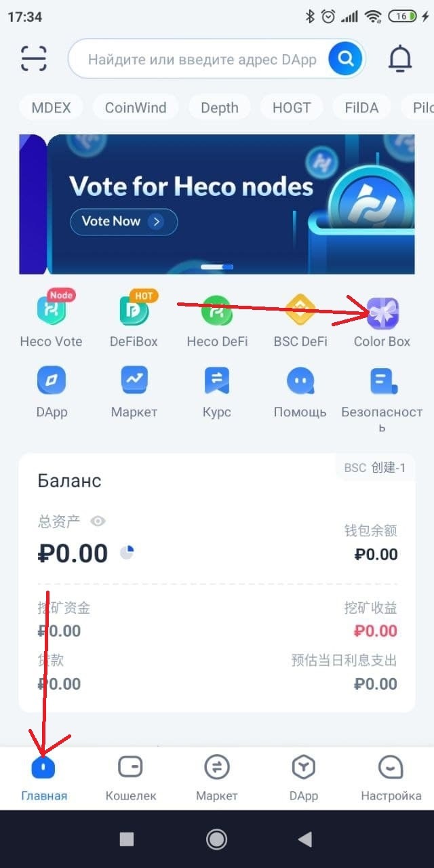This screenshot has width=434, height=868.
Task: Click the blue search button
Action: tap(346, 59)
